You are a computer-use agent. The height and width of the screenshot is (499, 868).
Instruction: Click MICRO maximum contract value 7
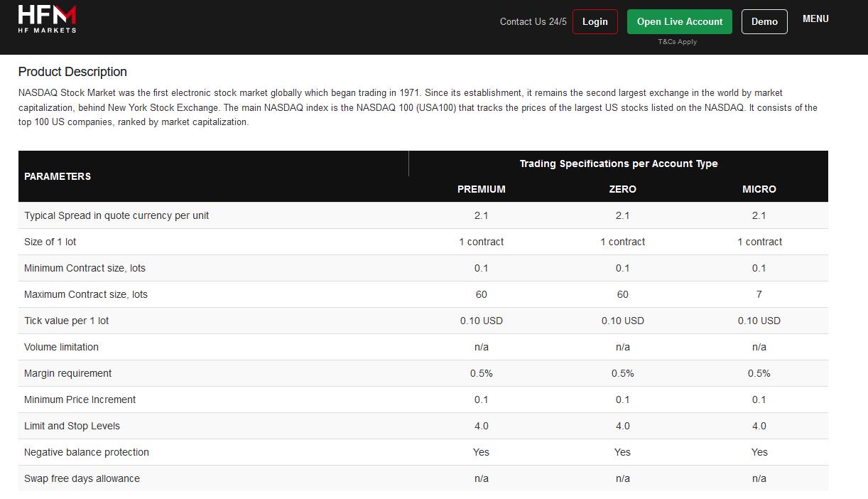[759, 294]
